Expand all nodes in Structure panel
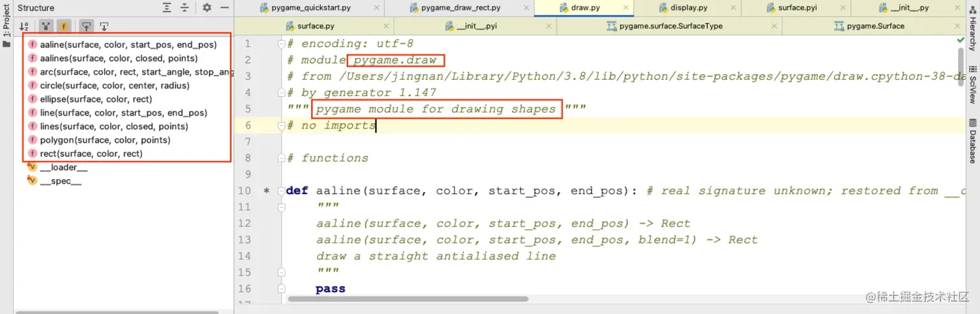Screen dimensions: 980x314 coord(167,8)
